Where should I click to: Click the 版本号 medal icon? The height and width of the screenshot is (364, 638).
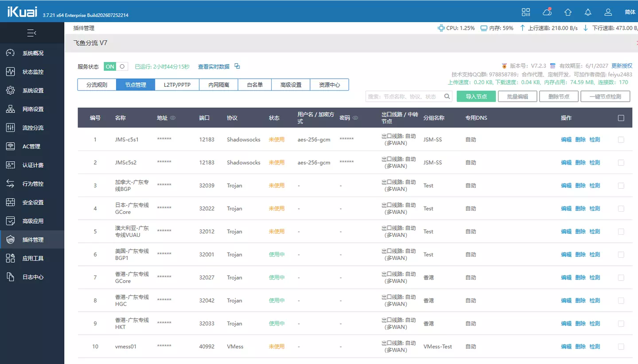[x=504, y=66]
